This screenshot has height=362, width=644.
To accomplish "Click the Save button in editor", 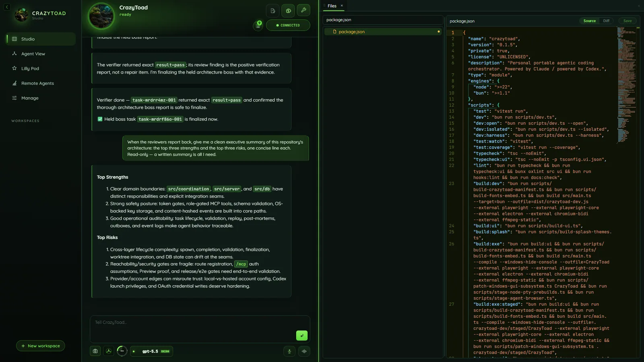I will (x=627, y=21).
